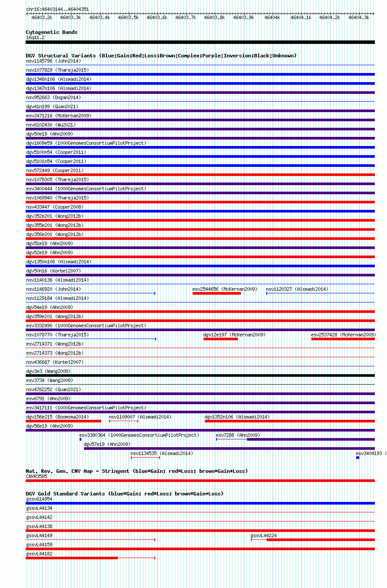This screenshot has height=588, width=387.
Task: Select variant nsv433447 (Cooper2008)
Action: [200, 211]
